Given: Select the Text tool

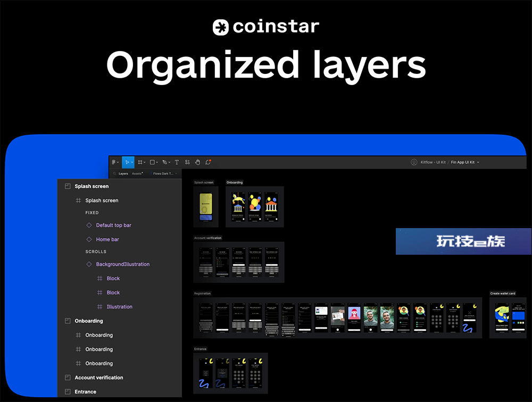Looking at the screenshot, I should tap(177, 163).
